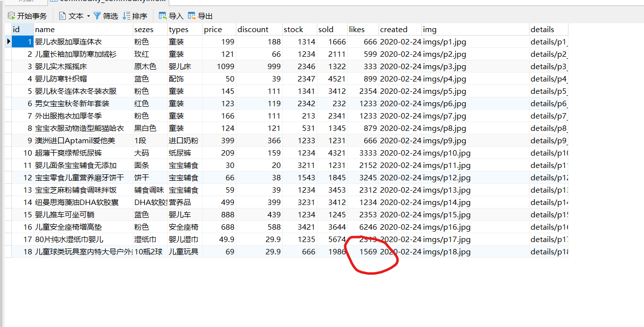The width and height of the screenshot is (644, 327).
Task: Select the id cell 18
Action: [23, 252]
